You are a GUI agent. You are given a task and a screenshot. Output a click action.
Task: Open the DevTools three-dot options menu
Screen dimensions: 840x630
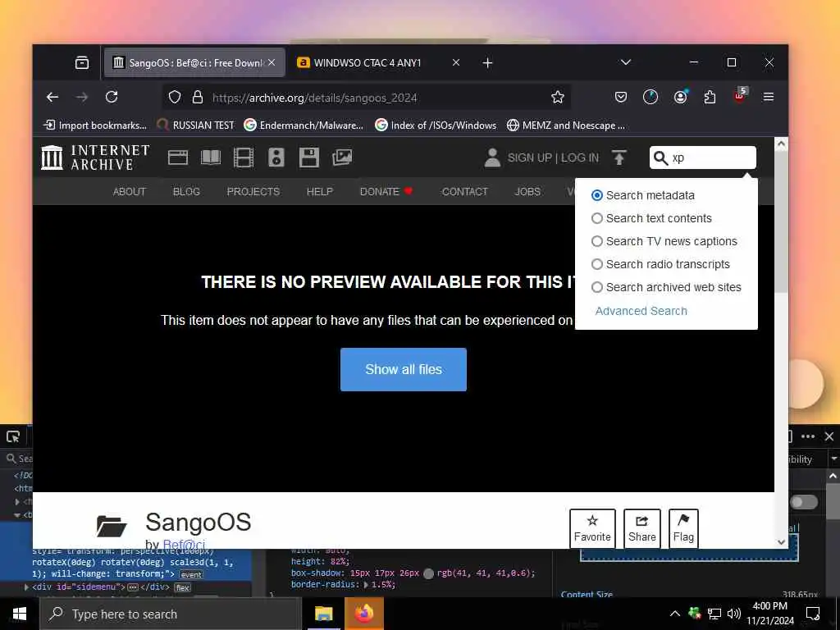coord(808,436)
